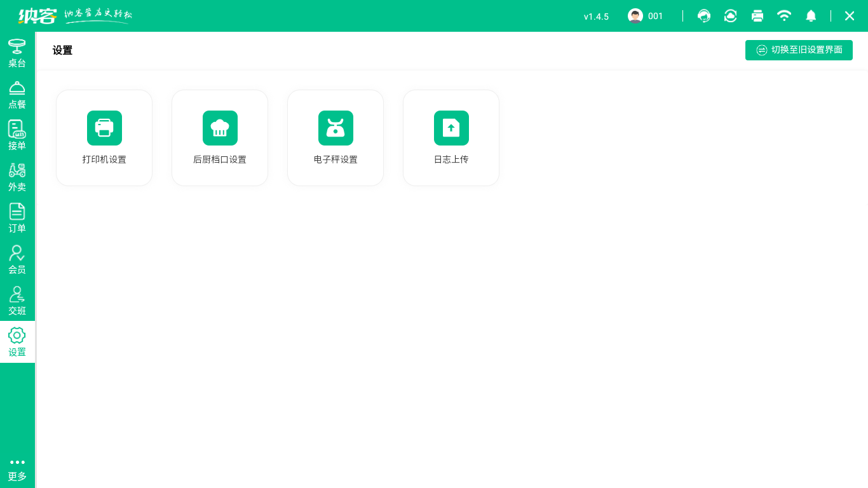This screenshot has height=488, width=868.
Task: Open 电子秤设置 electronic scale card
Action: coord(336,138)
